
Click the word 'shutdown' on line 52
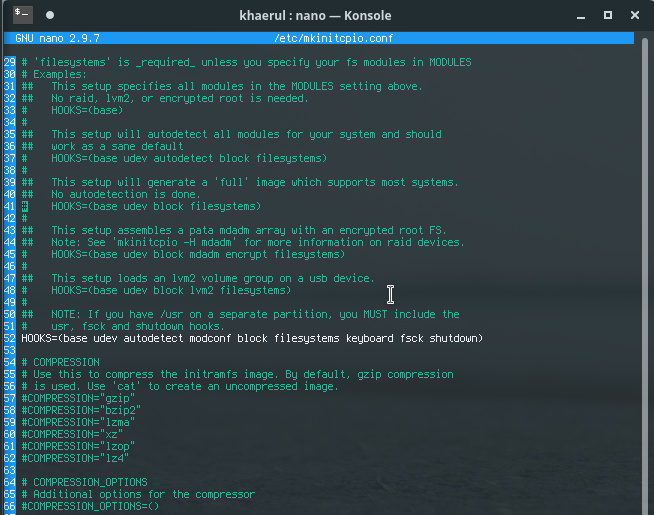(453, 338)
